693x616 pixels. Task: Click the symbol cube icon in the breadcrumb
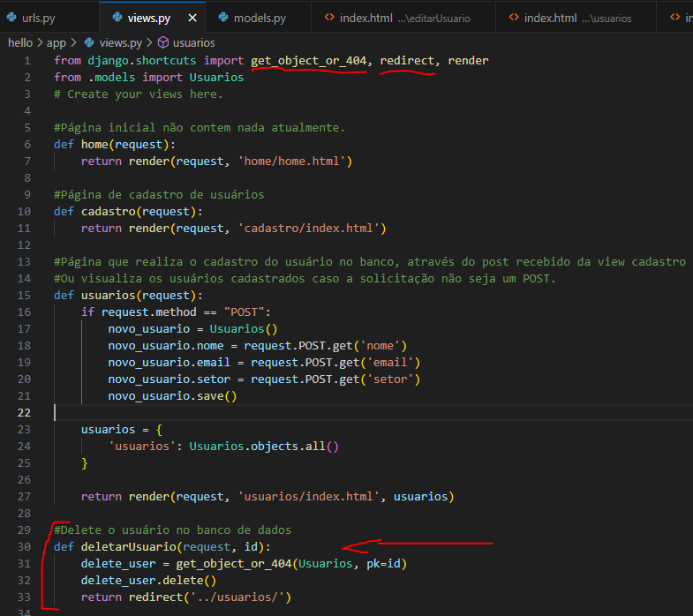[162, 42]
